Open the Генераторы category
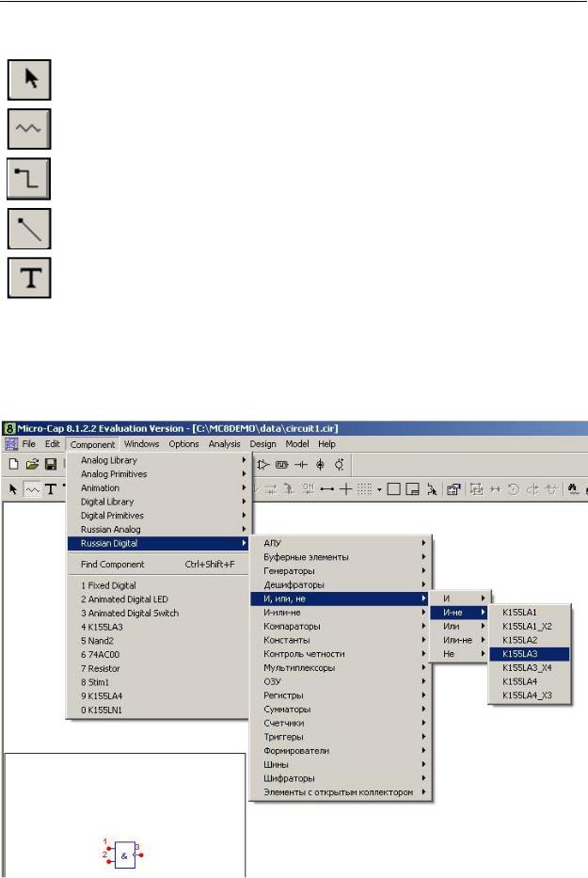The width and height of the screenshot is (588, 878). pyautogui.click(x=341, y=571)
